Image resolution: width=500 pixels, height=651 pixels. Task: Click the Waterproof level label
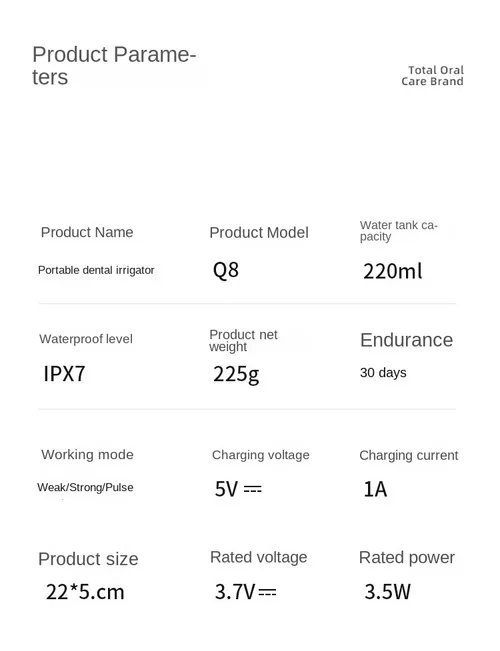[86, 339]
